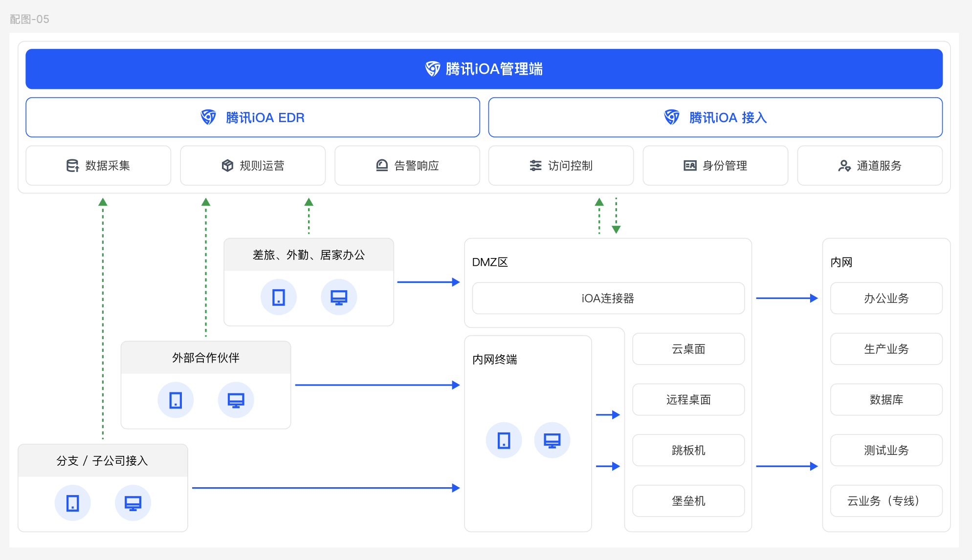972x560 pixels.
Task: Select the 测试业务 box in 内网
Action: pyautogui.click(x=886, y=450)
